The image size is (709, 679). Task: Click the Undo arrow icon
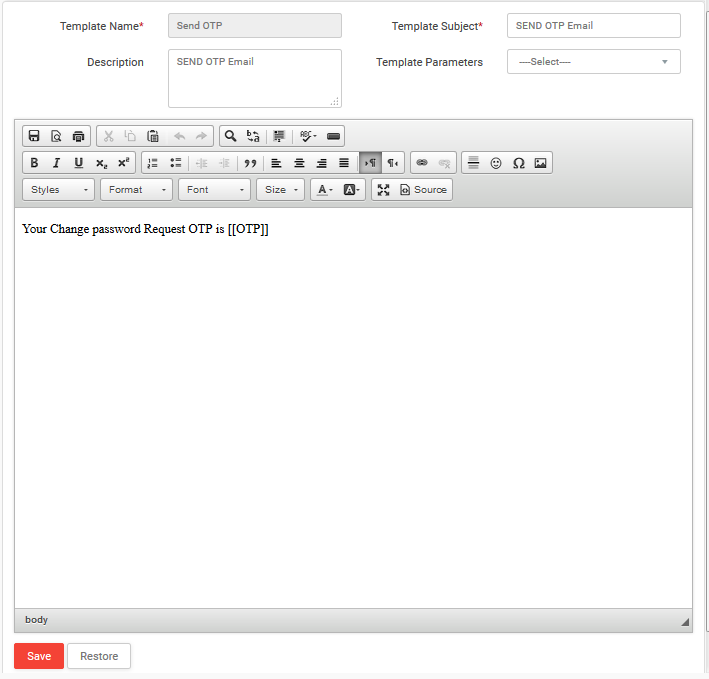(180, 136)
